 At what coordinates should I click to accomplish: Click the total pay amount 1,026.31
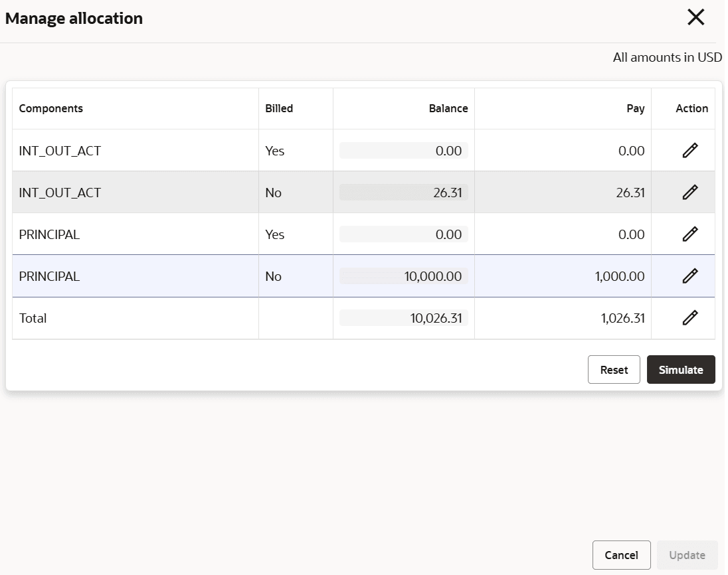pos(622,318)
